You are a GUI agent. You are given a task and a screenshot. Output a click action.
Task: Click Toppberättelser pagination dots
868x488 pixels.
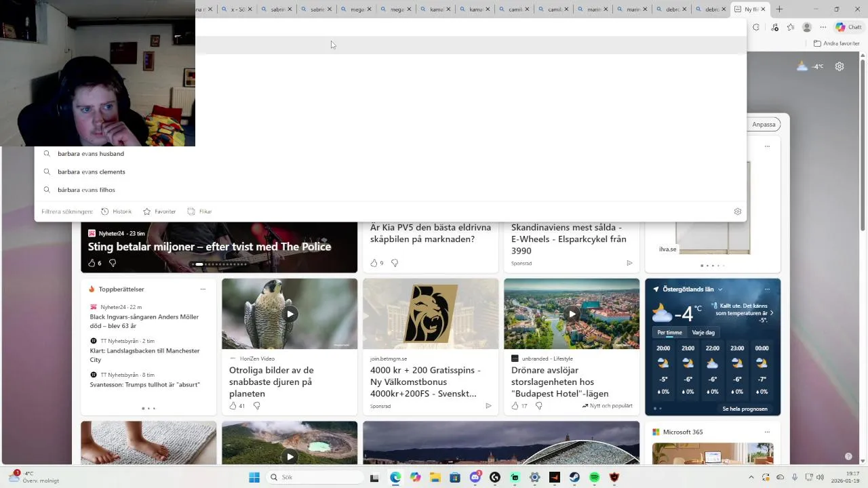pos(149,409)
